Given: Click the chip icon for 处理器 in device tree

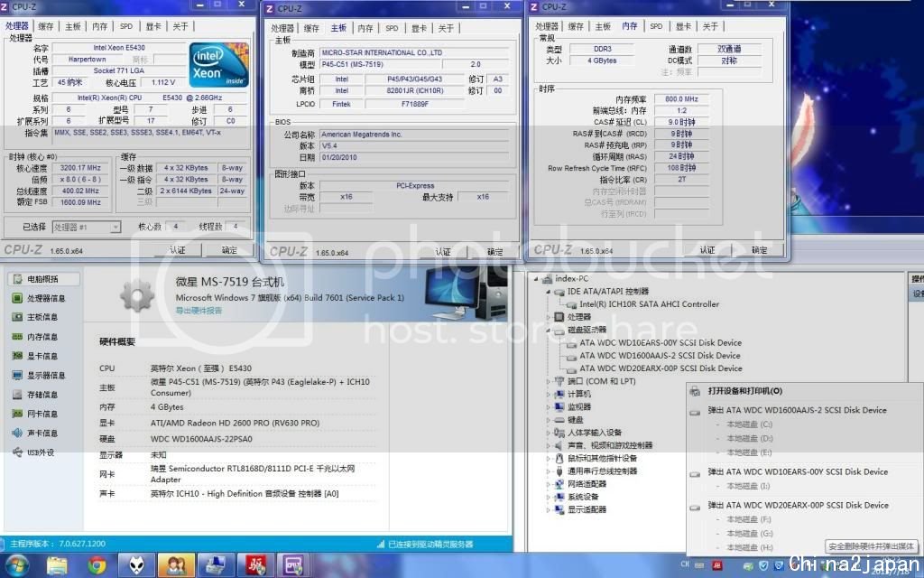Looking at the screenshot, I should pos(559,317).
